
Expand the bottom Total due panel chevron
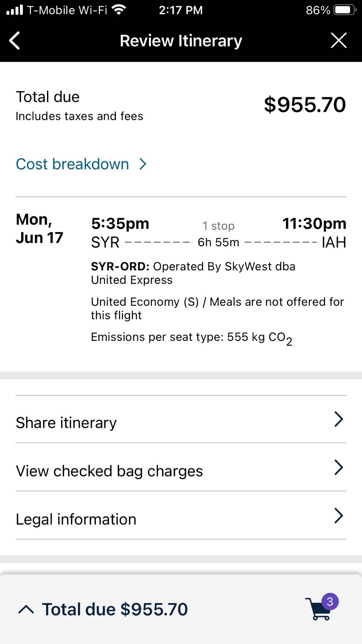26,610
